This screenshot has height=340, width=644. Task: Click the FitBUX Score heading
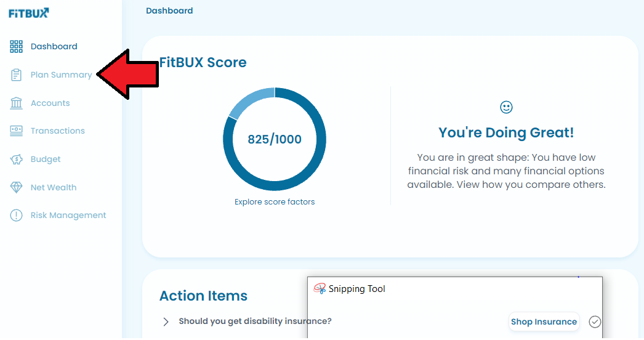coord(203,62)
